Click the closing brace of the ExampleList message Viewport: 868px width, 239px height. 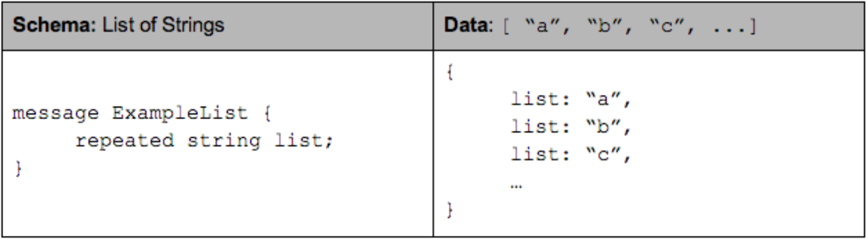[17, 167]
